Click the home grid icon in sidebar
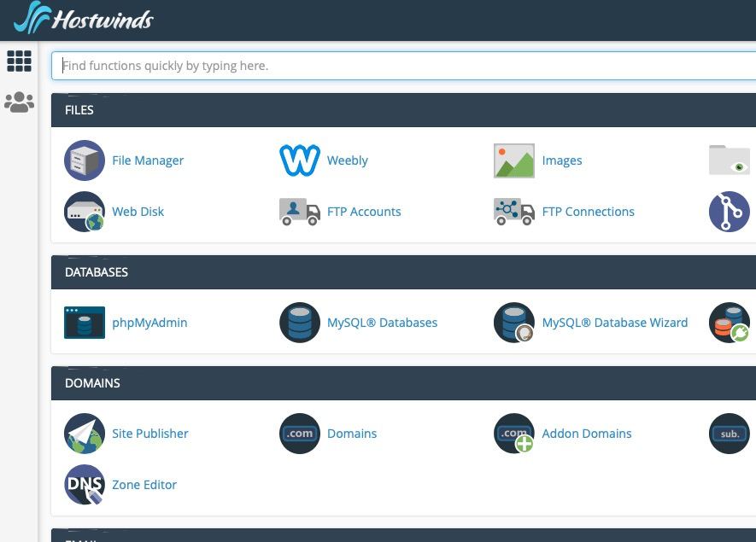The height and width of the screenshot is (542, 756). coord(20,61)
